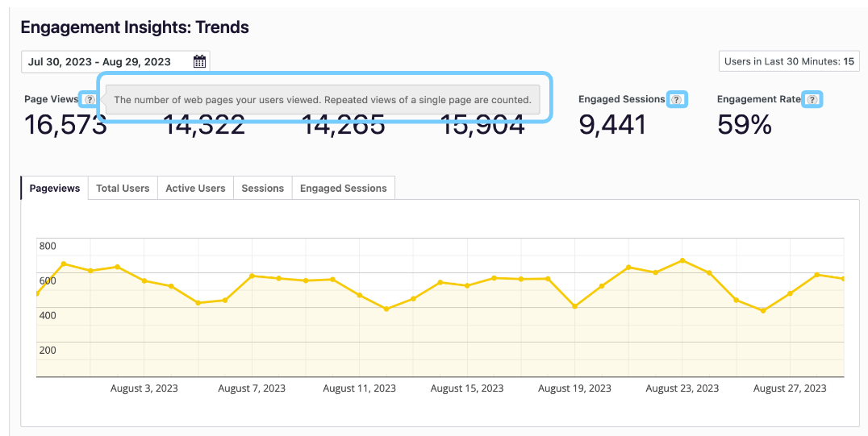Click the 800 y-axis label
This screenshot has height=436, width=868.
(48, 247)
